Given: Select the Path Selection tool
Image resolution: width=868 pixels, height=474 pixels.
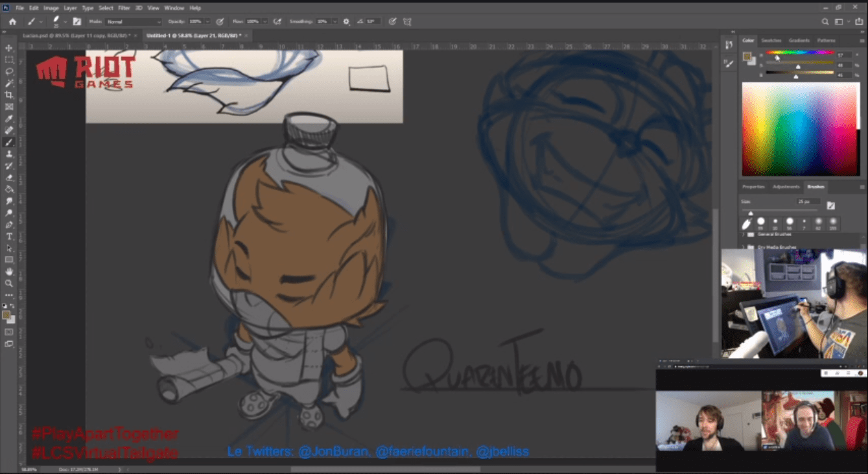Looking at the screenshot, I should [9, 248].
